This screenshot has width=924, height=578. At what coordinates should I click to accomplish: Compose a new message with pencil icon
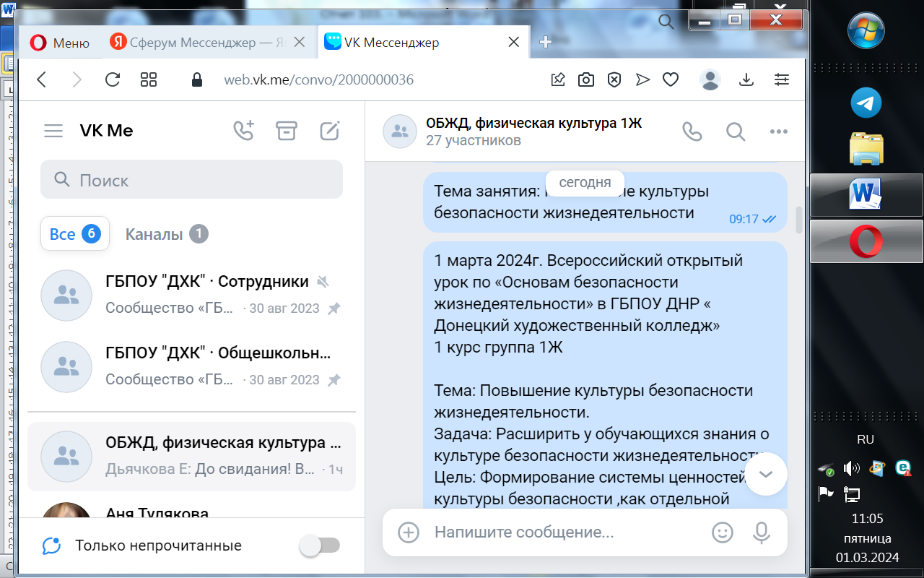[x=329, y=131]
